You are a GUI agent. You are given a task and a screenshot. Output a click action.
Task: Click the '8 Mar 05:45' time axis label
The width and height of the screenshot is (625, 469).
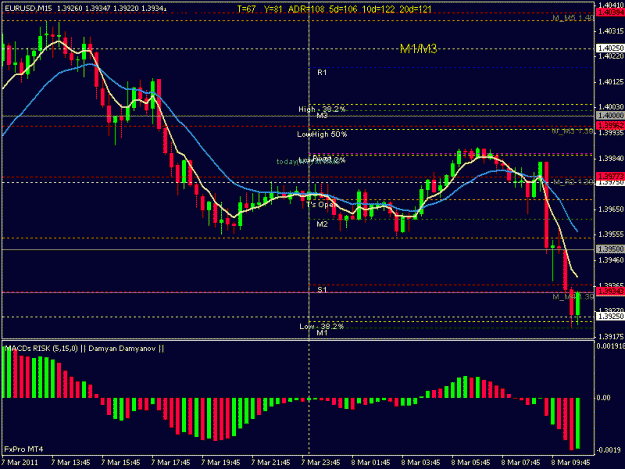tap(471, 463)
